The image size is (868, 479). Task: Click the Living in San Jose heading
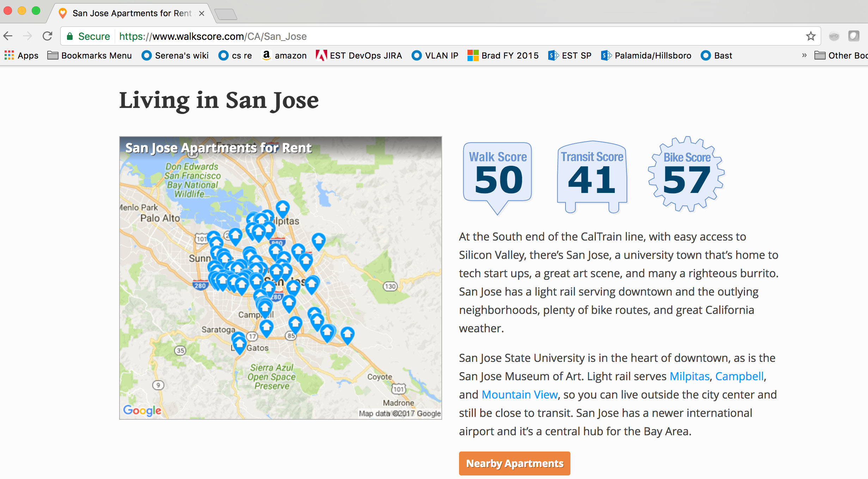pos(219,101)
